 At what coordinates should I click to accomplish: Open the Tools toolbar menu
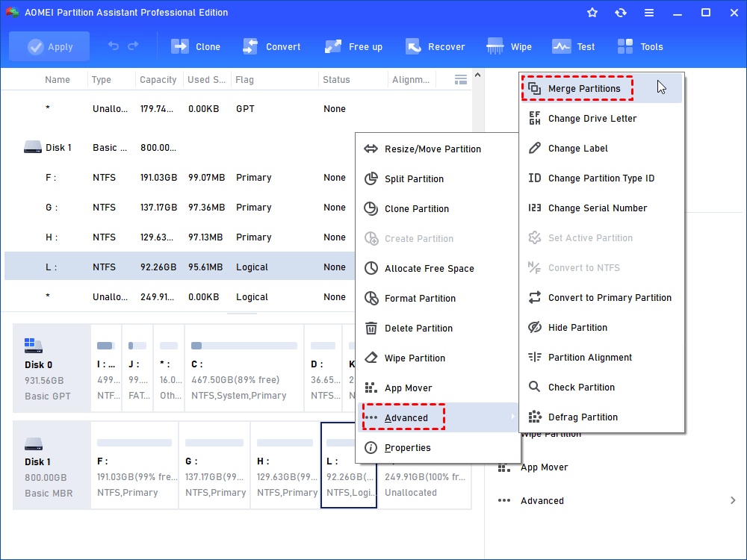point(640,46)
